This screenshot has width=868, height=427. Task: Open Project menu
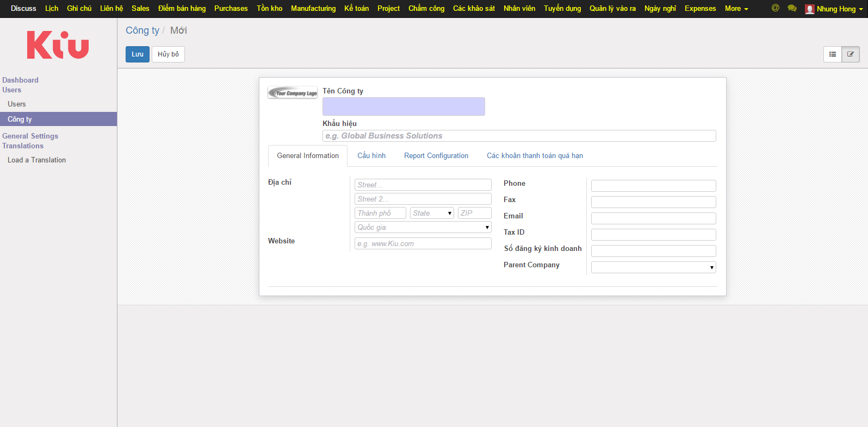(x=389, y=9)
